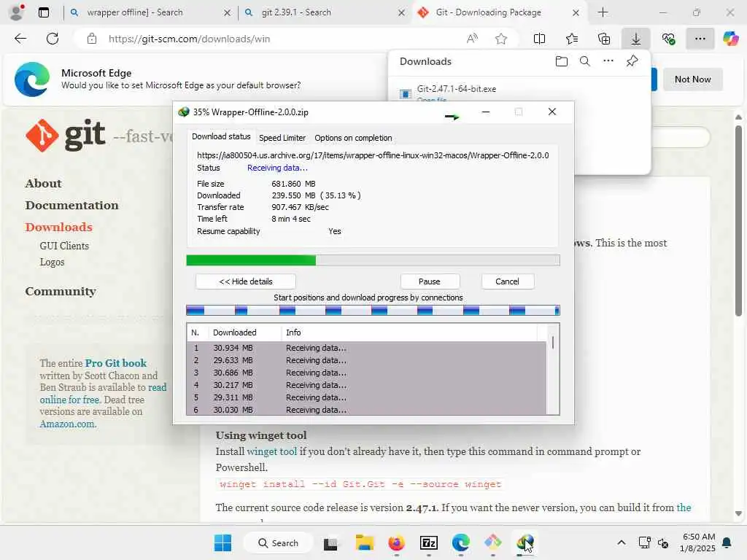
Task: Open Community sidebar link
Action: (61, 291)
